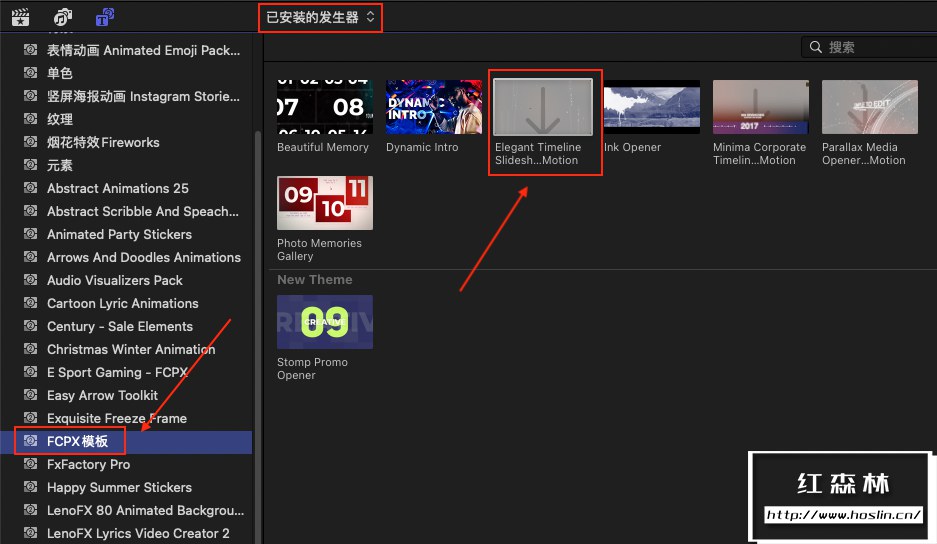
Task: Open the Titles and Generators sidebar icon
Action: click(x=105, y=17)
